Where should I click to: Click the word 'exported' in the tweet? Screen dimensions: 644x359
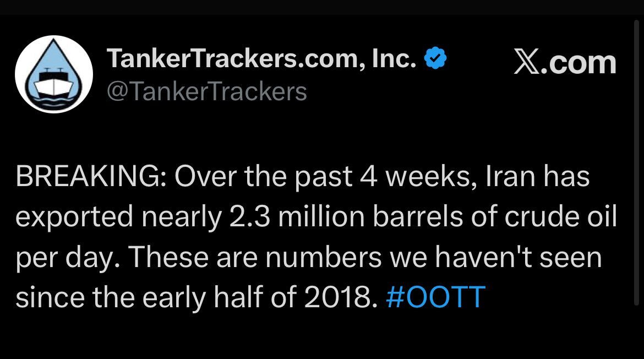coord(73,217)
